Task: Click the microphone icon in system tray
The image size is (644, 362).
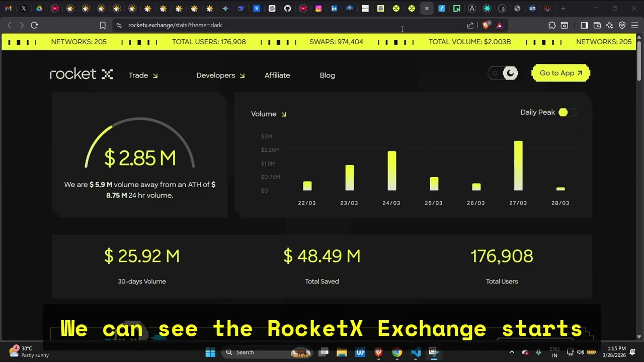Action: coord(539,352)
